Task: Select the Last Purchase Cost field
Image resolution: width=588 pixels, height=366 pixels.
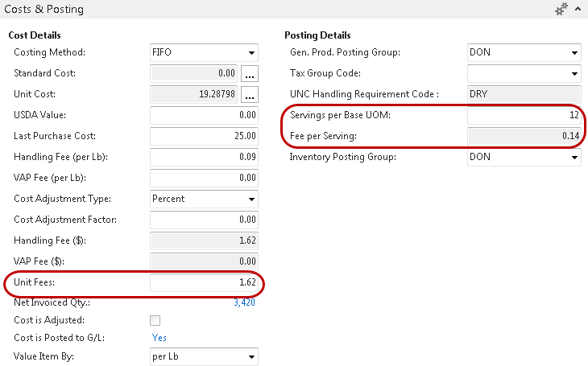Action: [204, 136]
